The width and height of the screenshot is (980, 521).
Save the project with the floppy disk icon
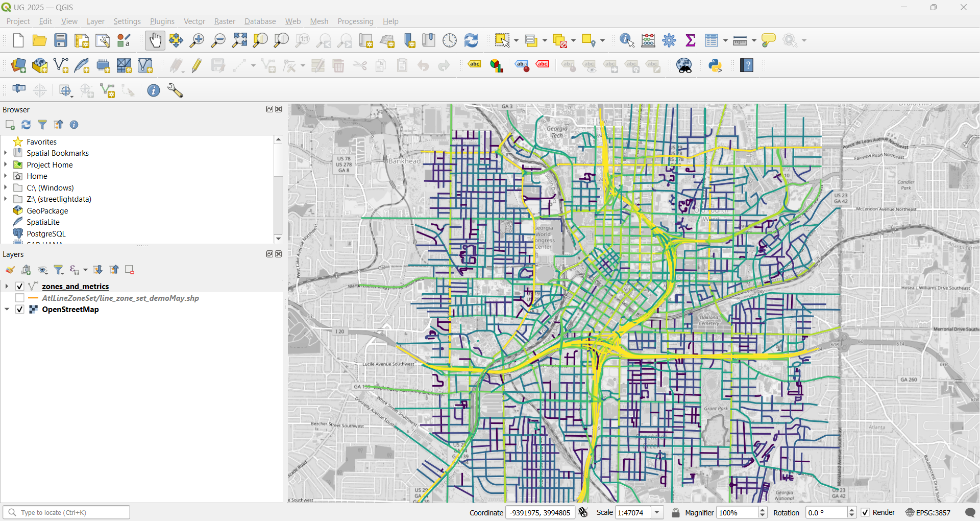(61, 40)
